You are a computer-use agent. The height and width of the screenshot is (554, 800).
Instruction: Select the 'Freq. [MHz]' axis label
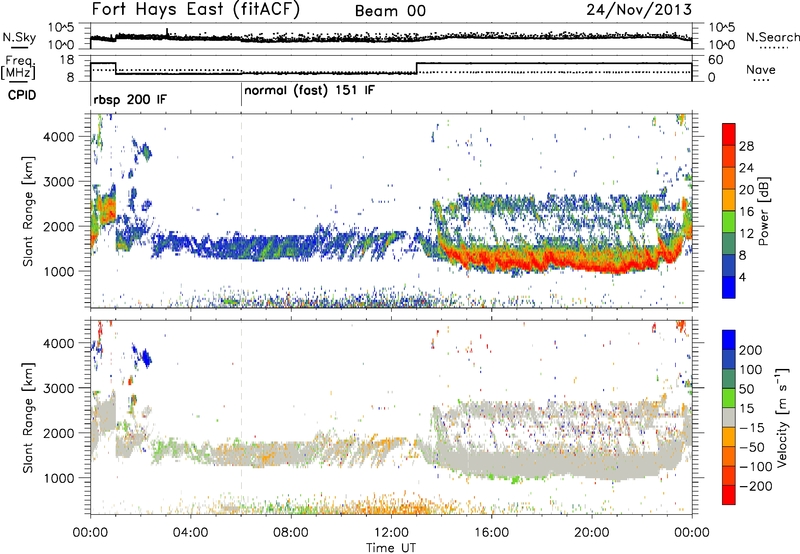point(19,68)
